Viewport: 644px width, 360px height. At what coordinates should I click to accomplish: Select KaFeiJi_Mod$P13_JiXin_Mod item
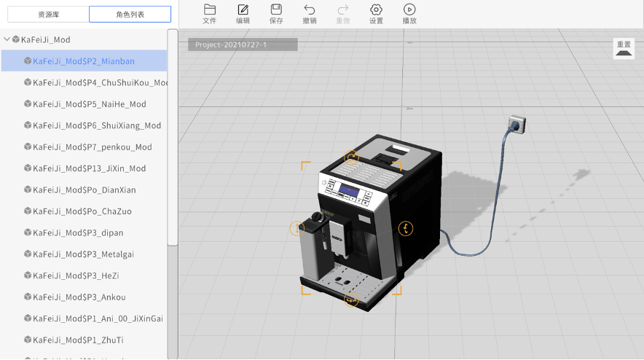(84, 168)
